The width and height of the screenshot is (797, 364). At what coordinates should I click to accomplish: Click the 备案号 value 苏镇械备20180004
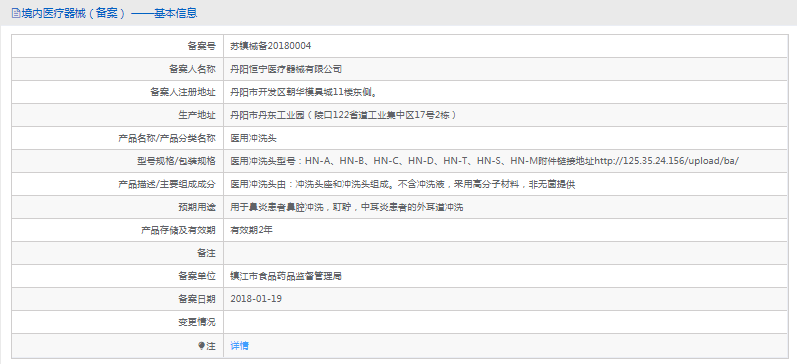click(270, 46)
